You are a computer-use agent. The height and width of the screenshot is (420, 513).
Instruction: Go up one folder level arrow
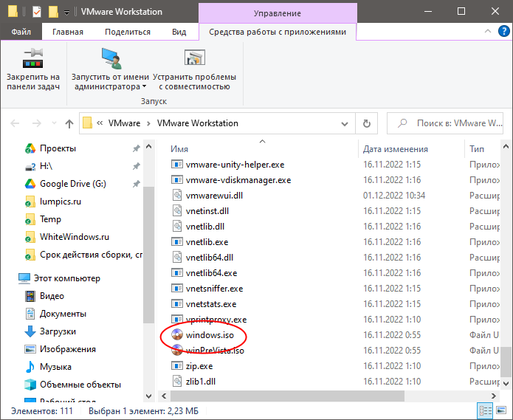69,124
